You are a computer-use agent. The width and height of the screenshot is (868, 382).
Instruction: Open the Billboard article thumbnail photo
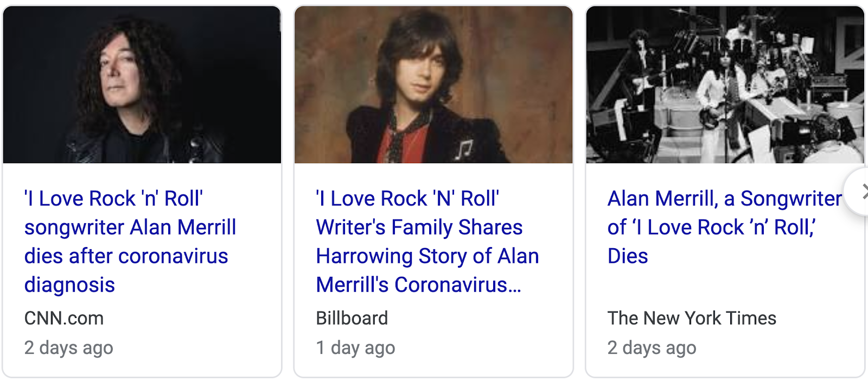(433, 85)
